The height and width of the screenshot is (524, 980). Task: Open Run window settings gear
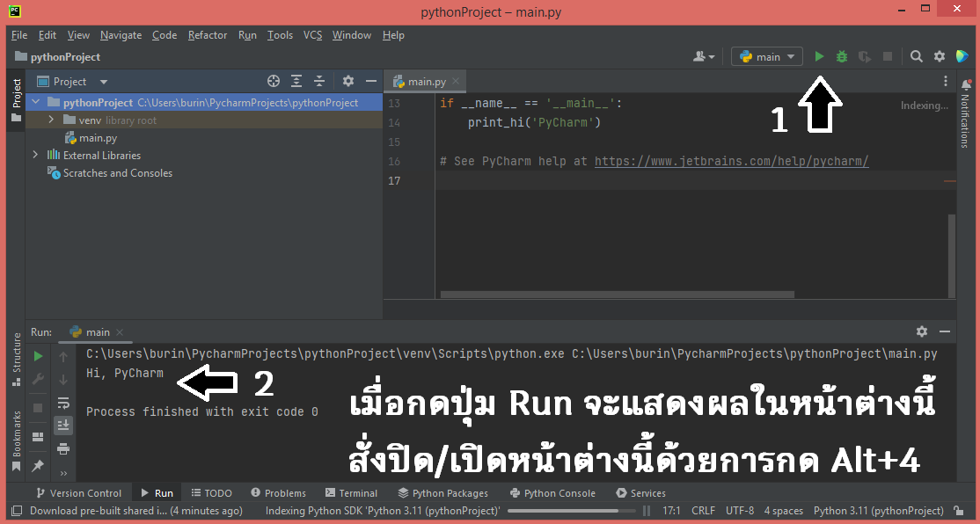[x=921, y=331]
